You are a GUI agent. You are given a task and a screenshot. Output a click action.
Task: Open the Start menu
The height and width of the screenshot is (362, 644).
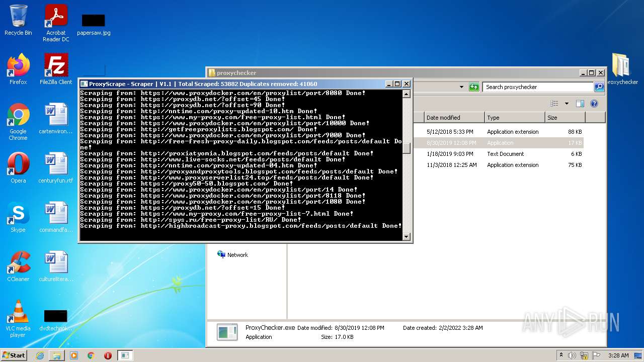click(14, 355)
